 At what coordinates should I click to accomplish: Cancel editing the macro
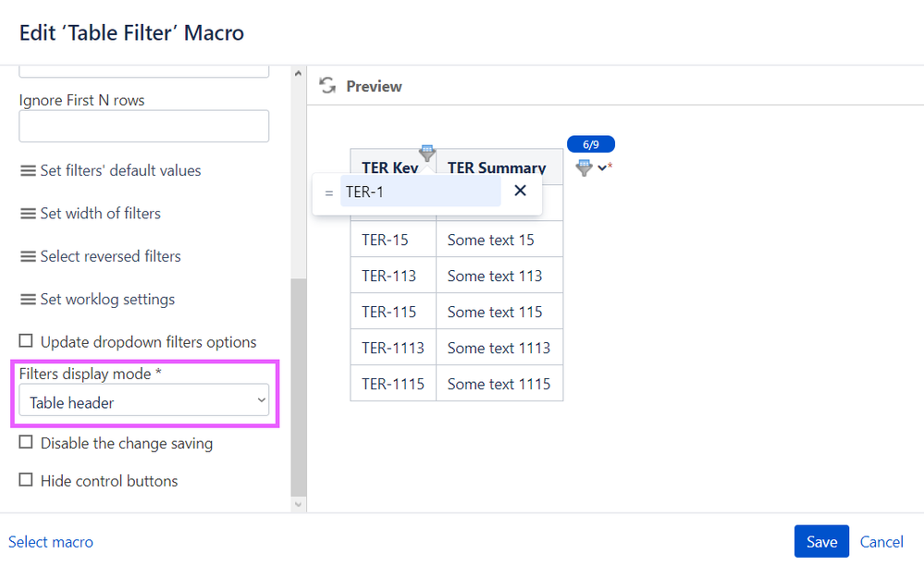881,542
